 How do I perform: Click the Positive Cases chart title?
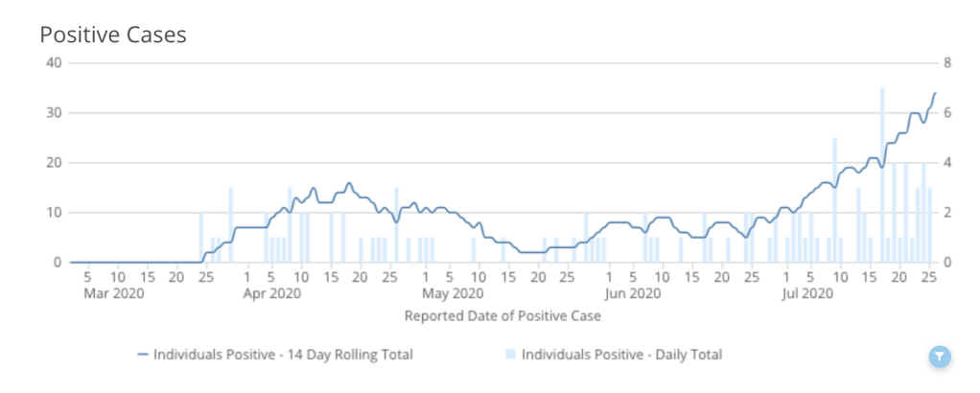pos(112,35)
